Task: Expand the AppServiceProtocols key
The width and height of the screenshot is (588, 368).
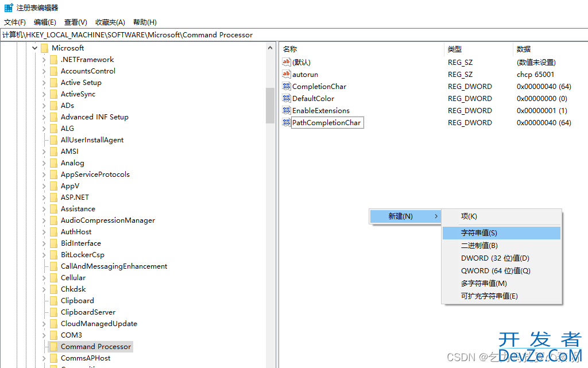Action: coord(44,175)
